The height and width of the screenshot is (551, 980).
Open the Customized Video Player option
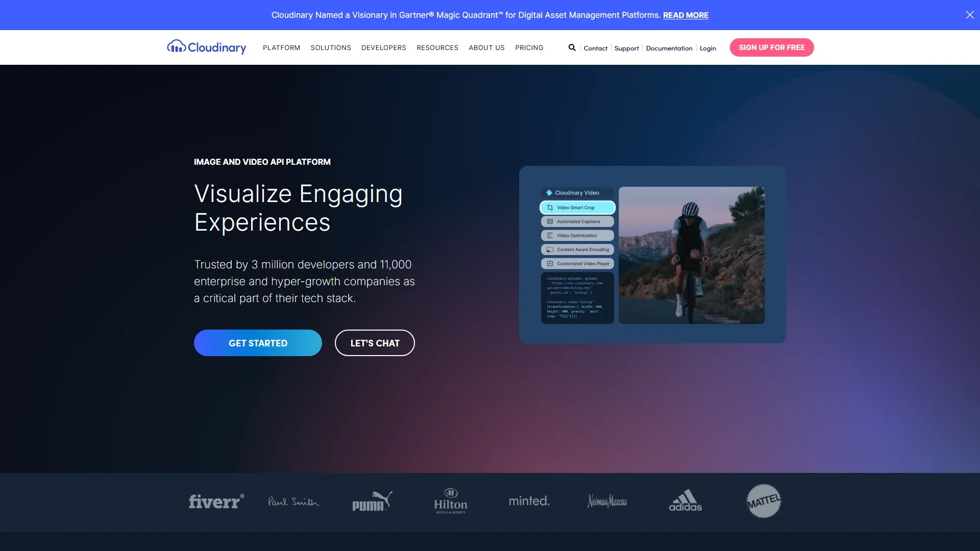(549, 263)
